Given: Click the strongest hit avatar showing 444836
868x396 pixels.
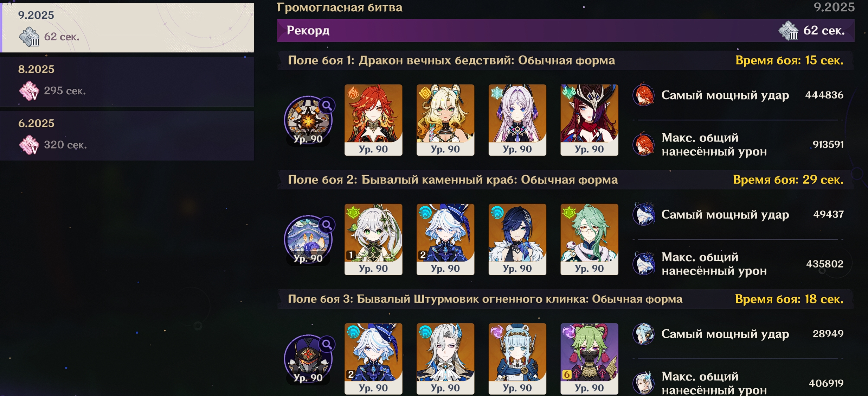Looking at the screenshot, I should tap(644, 95).
